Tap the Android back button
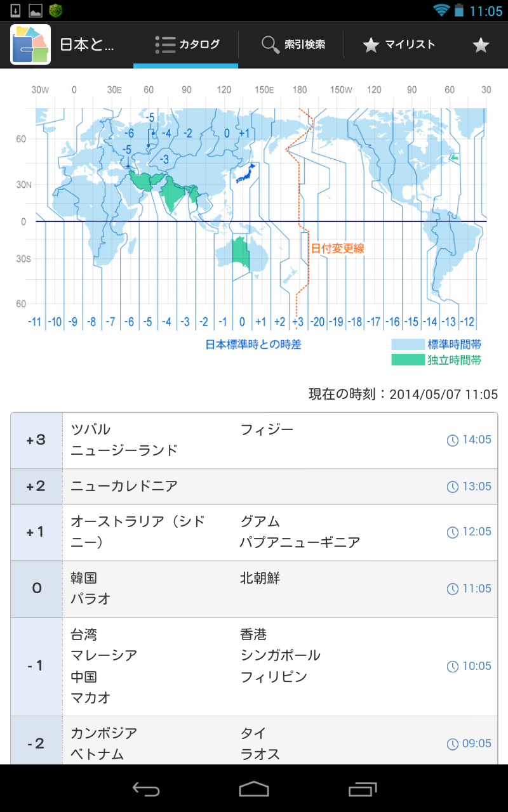The height and width of the screenshot is (812, 508). tap(145, 789)
